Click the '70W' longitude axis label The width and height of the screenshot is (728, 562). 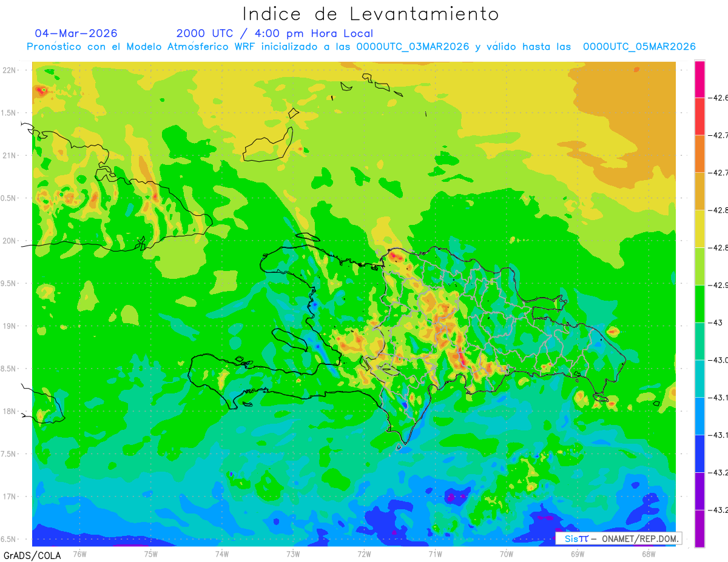(x=507, y=554)
